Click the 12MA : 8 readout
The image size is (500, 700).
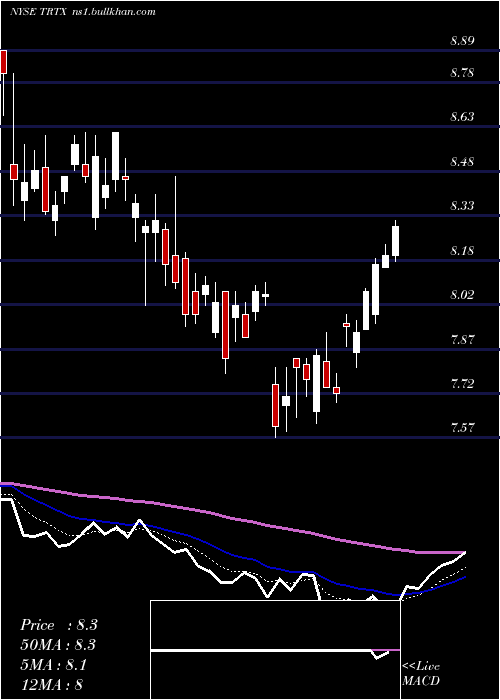pyautogui.click(x=51, y=684)
